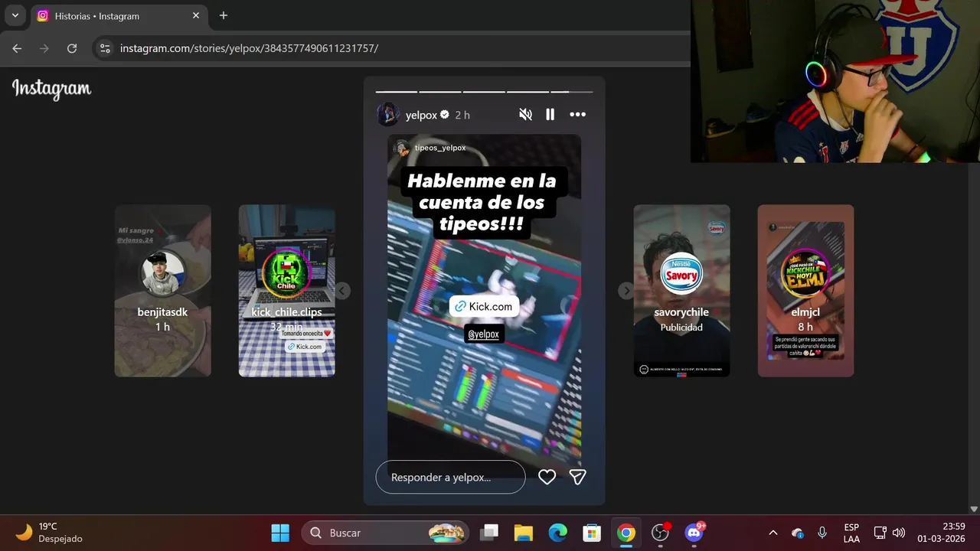Click the Chrome address bar URL
980x551 pixels.
coord(249,48)
